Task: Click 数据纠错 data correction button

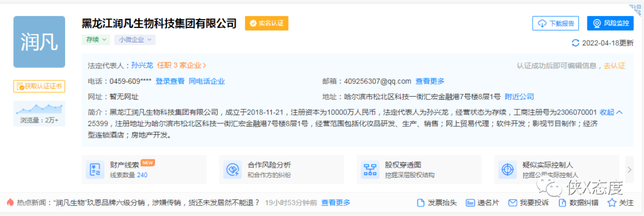Action: pyautogui.click(x=578, y=203)
